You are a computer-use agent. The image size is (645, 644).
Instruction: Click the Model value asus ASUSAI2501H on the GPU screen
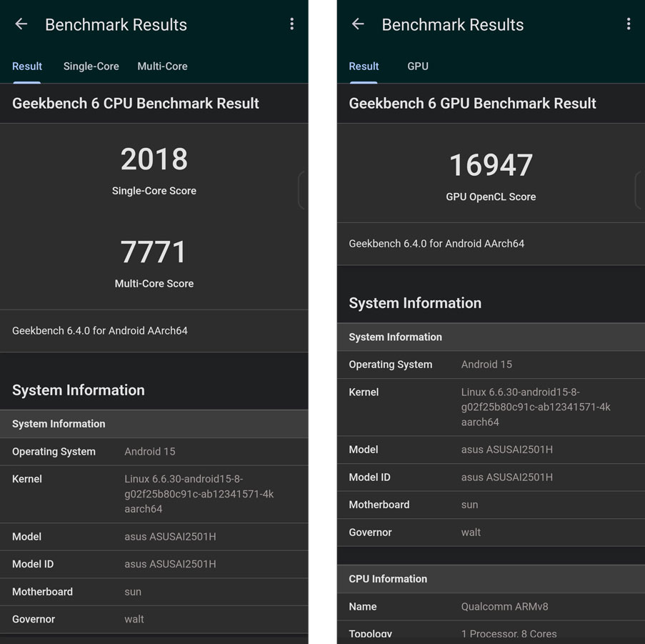click(507, 450)
